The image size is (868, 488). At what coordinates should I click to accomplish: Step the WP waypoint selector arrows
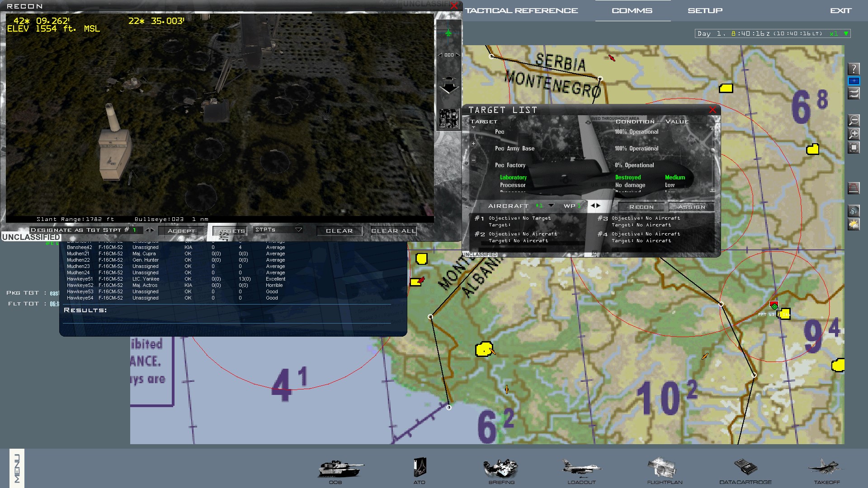coord(596,206)
